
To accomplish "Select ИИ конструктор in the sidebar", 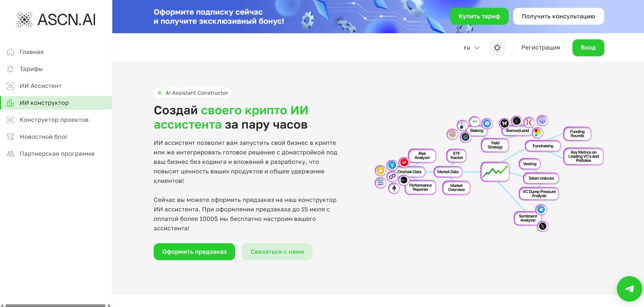I will [x=56, y=103].
